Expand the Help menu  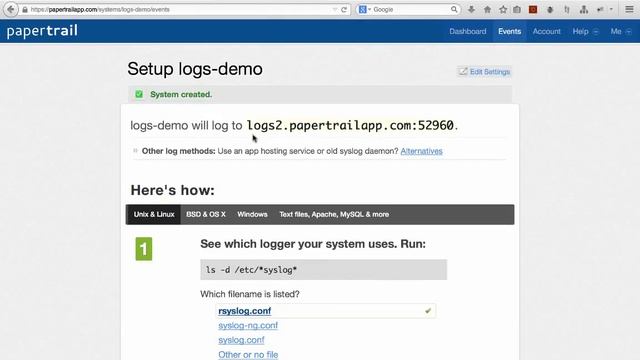point(585,31)
